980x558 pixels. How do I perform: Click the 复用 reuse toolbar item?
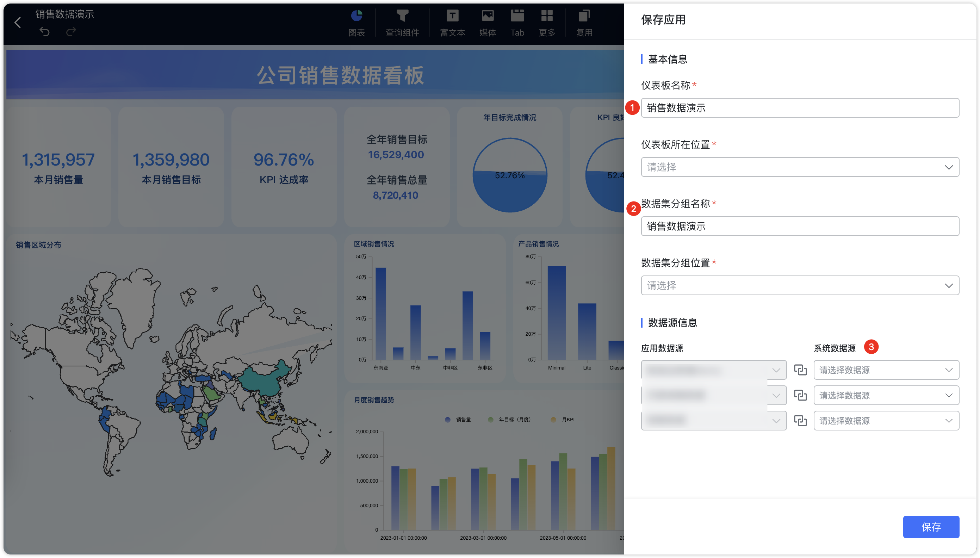584,23
